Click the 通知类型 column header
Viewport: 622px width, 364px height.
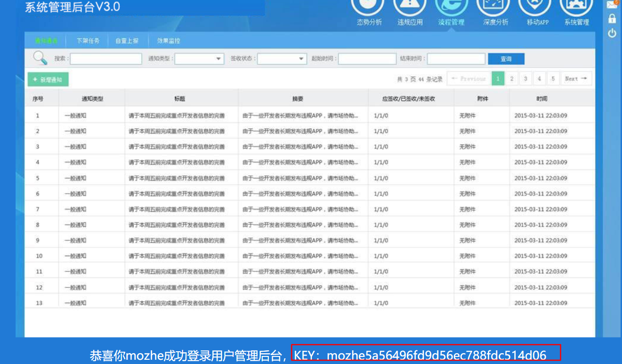92,99
